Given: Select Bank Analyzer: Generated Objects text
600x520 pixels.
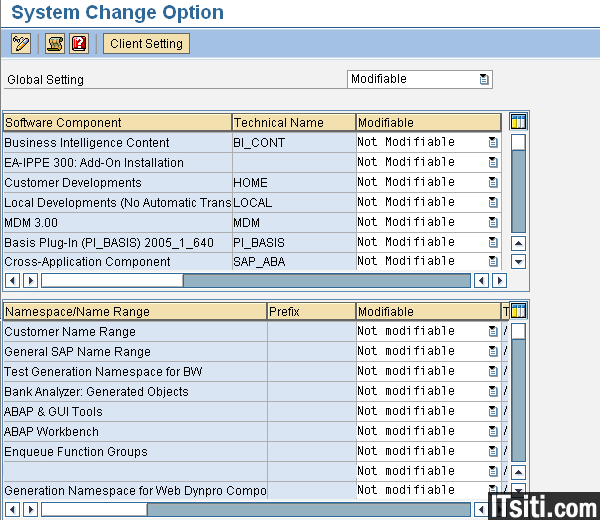Looking at the screenshot, I should (96, 391).
